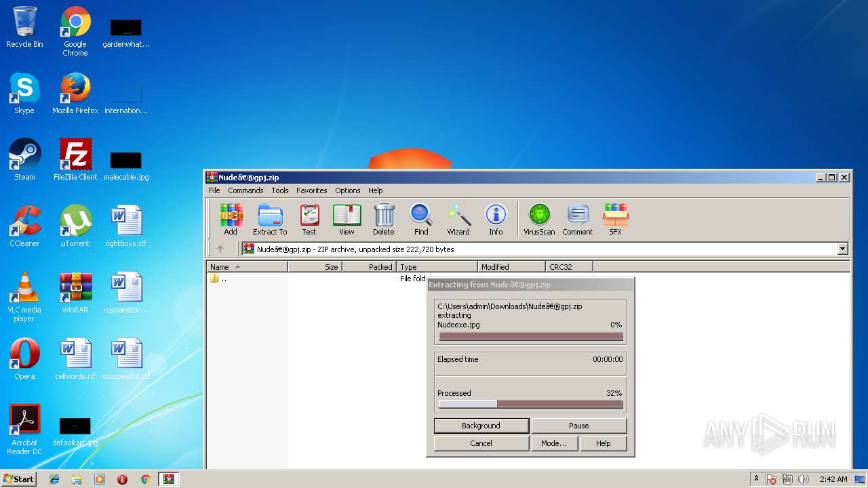This screenshot has width=868, height=488.
Task: Click the SFX toolbar icon
Action: coord(615,220)
